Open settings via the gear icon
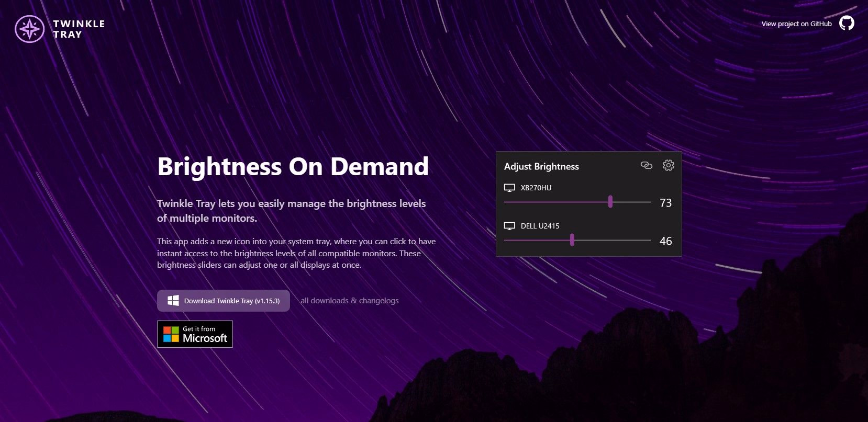868x422 pixels. [x=668, y=166]
